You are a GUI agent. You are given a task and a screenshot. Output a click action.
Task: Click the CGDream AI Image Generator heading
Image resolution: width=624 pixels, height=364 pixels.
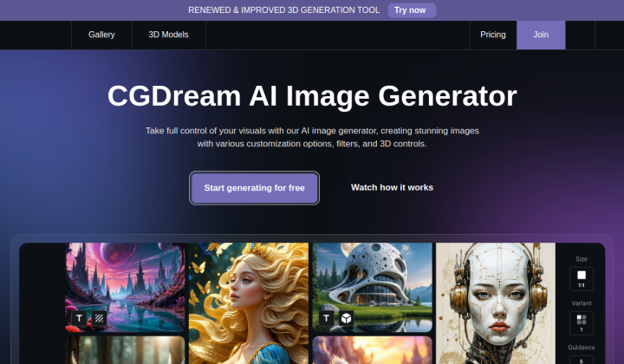click(x=312, y=96)
